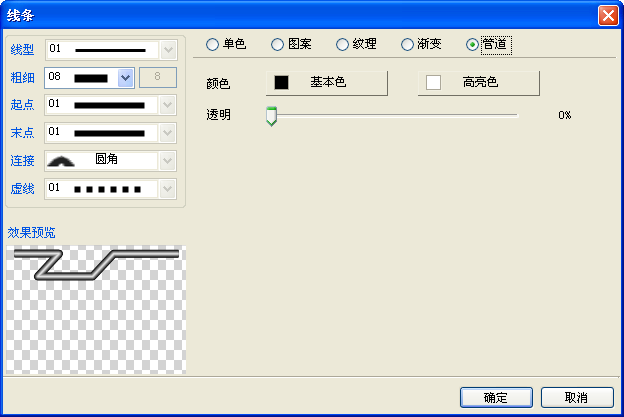Open the 末点 end point dropdown
This screenshot has height=417, width=624.
pyautogui.click(x=168, y=133)
